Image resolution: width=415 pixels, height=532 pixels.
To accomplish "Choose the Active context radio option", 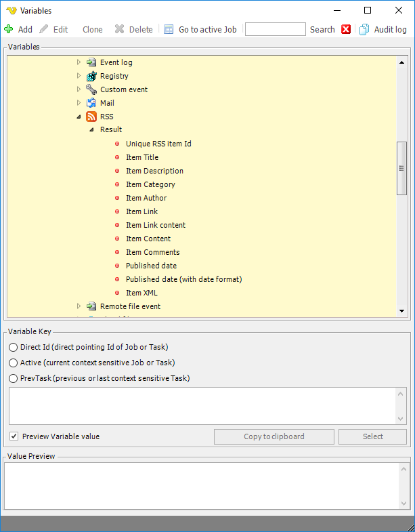I will [14, 363].
